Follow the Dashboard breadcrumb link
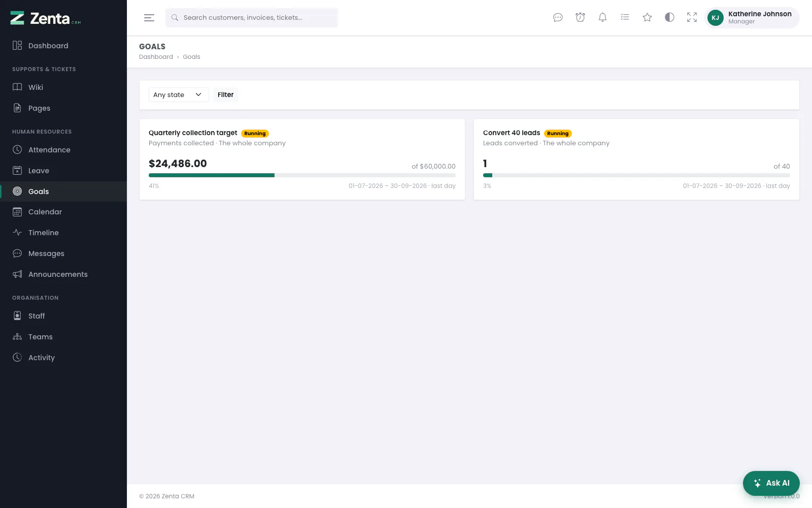The width and height of the screenshot is (812, 508). tap(156, 57)
